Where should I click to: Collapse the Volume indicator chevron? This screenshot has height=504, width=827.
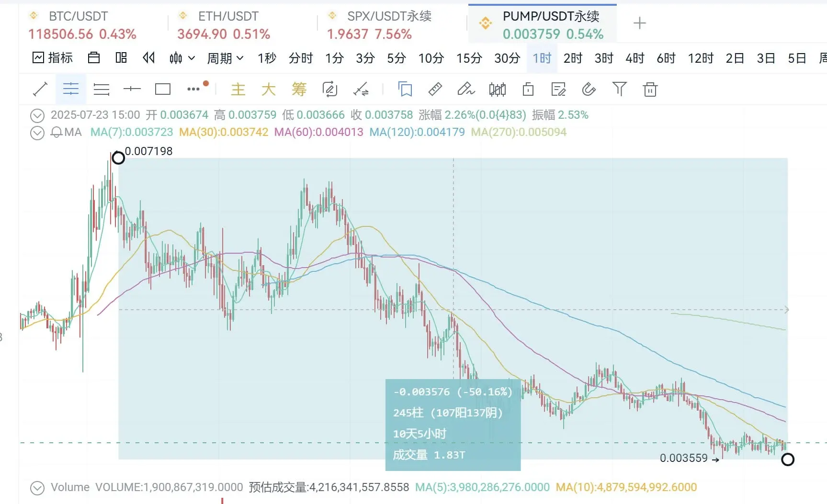[x=37, y=488]
